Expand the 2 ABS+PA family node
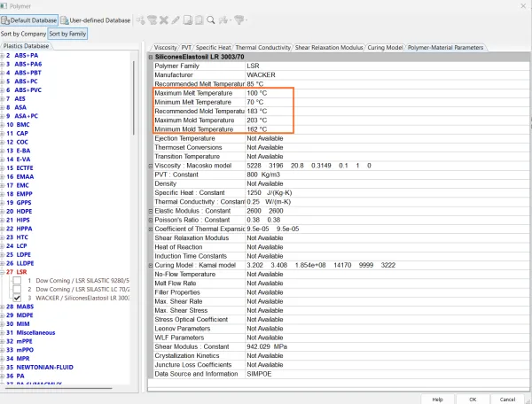The height and width of the screenshot is (404, 532). (2, 55)
